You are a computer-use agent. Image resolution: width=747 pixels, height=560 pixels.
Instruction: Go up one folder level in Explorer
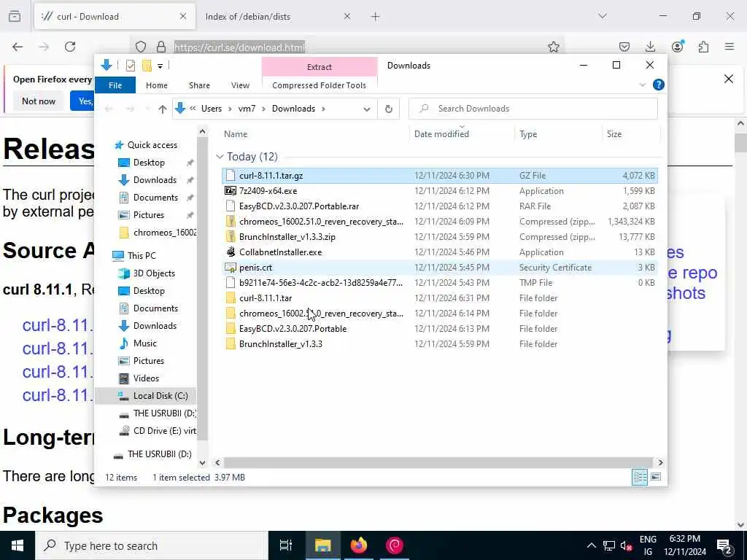tap(163, 109)
